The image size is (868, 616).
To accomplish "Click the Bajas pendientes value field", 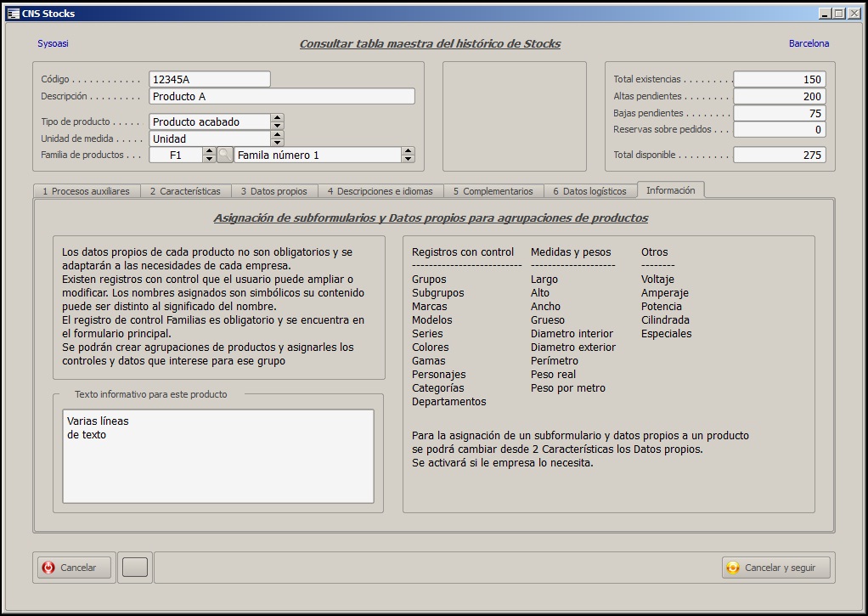I will 780,113.
